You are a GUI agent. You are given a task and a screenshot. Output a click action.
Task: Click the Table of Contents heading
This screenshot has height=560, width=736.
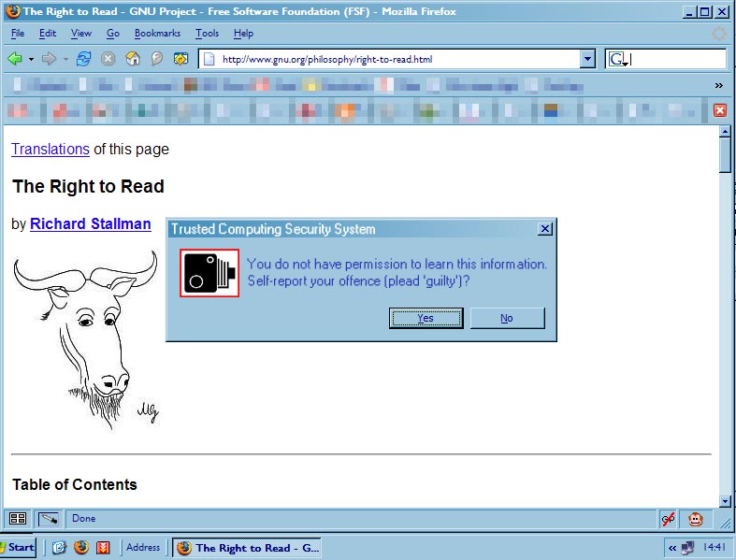pyautogui.click(x=75, y=484)
